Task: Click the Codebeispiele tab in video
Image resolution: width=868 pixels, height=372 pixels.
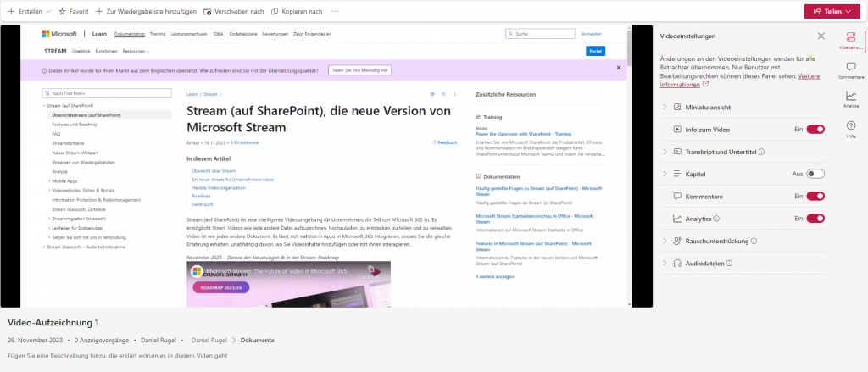Action: point(243,34)
